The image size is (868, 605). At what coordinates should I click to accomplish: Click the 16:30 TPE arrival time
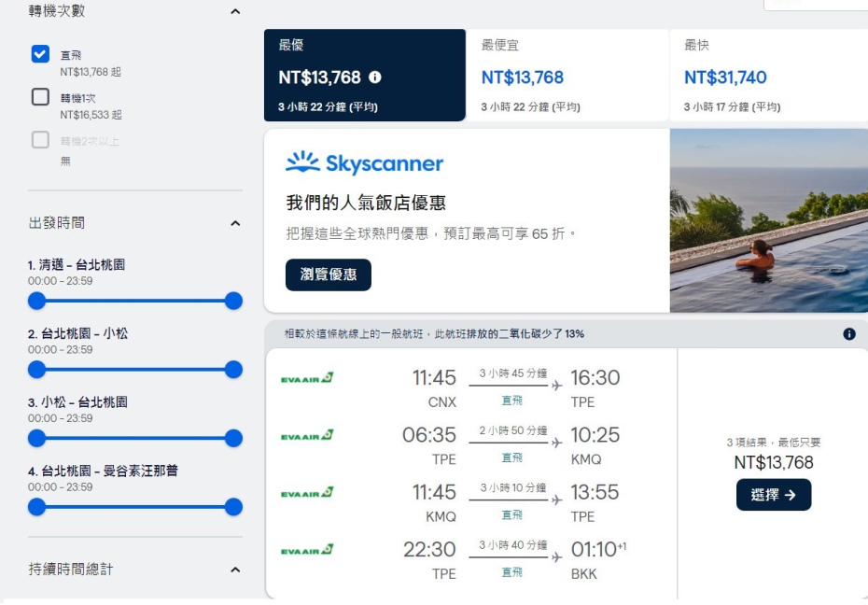(595, 378)
